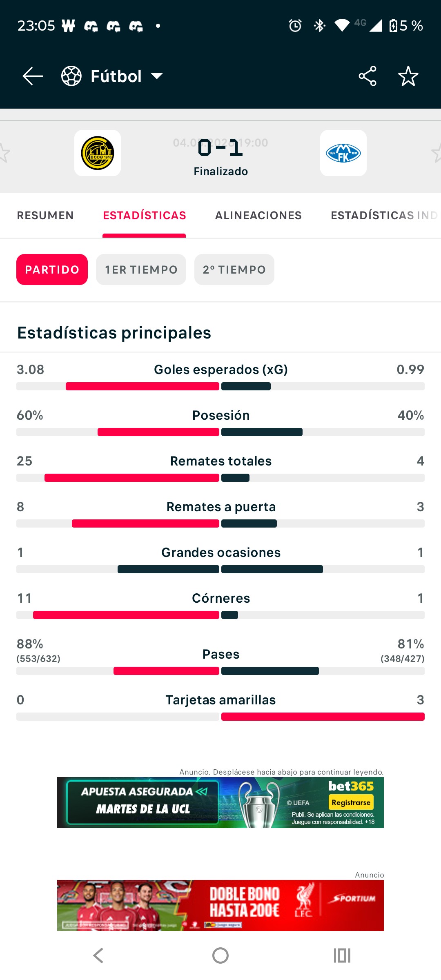Tap the football sport icon
This screenshot has height=980, width=441.
click(71, 76)
